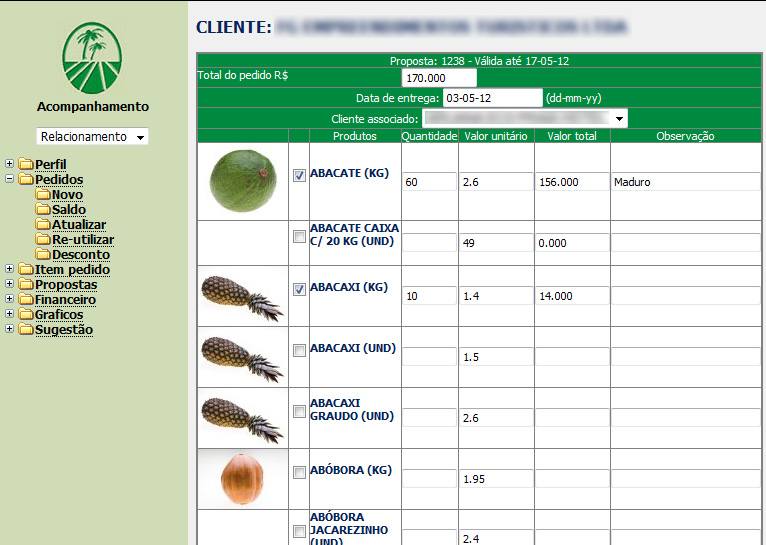Click the ABACAXI (KG) pineapple image
766x545 pixels.
[242, 297]
